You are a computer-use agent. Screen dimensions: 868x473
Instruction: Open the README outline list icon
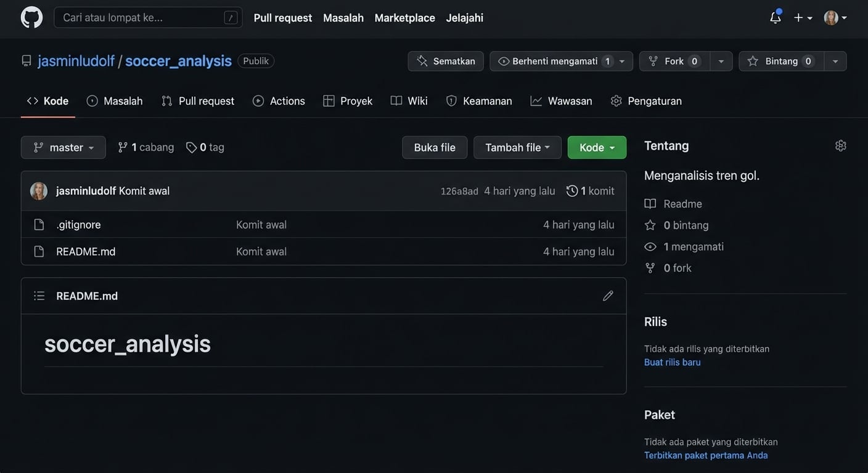pos(39,296)
